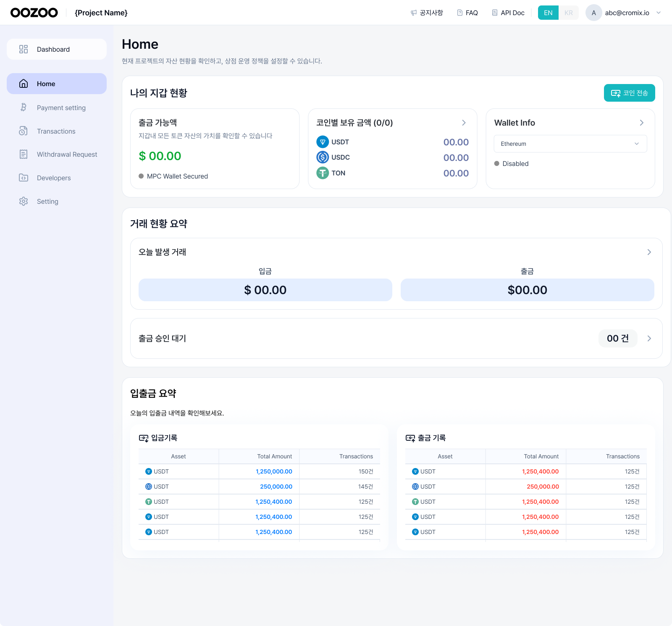Click the Payment setting bitcoin icon
This screenshot has width=672, height=626.
click(24, 108)
